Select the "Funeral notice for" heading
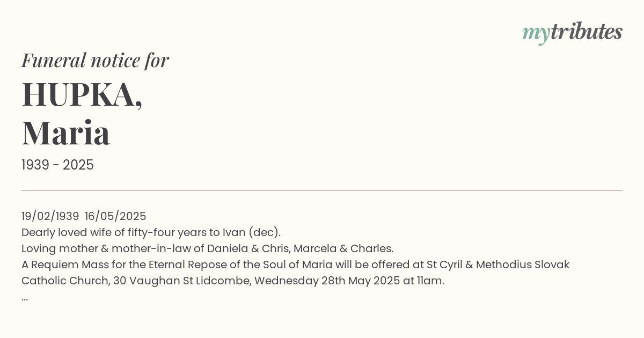The width and height of the screenshot is (644, 338). [x=95, y=60]
